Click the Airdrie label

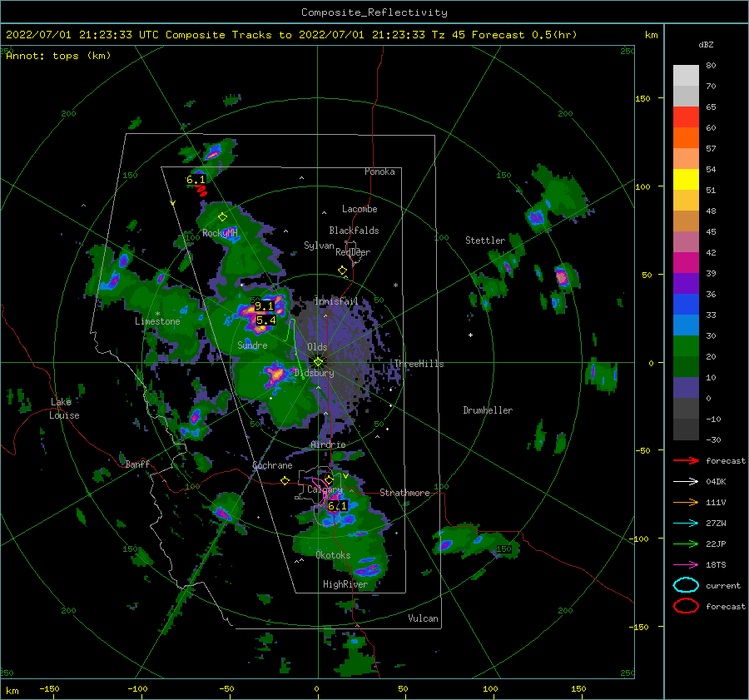[x=328, y=444]
